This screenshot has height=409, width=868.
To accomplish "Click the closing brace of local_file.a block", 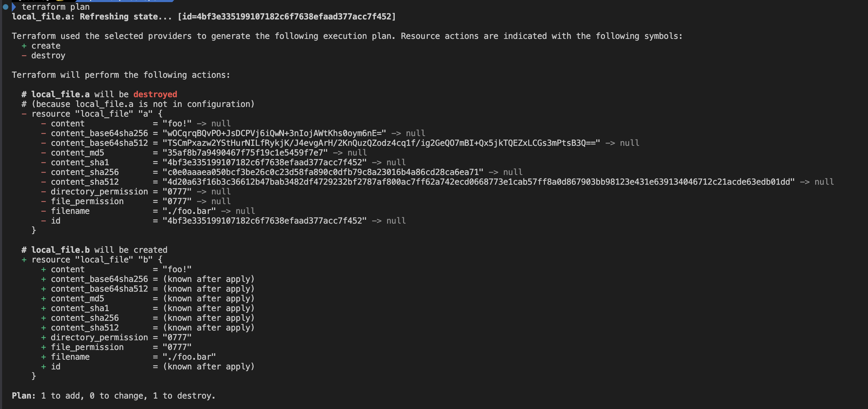I will 34,230.
